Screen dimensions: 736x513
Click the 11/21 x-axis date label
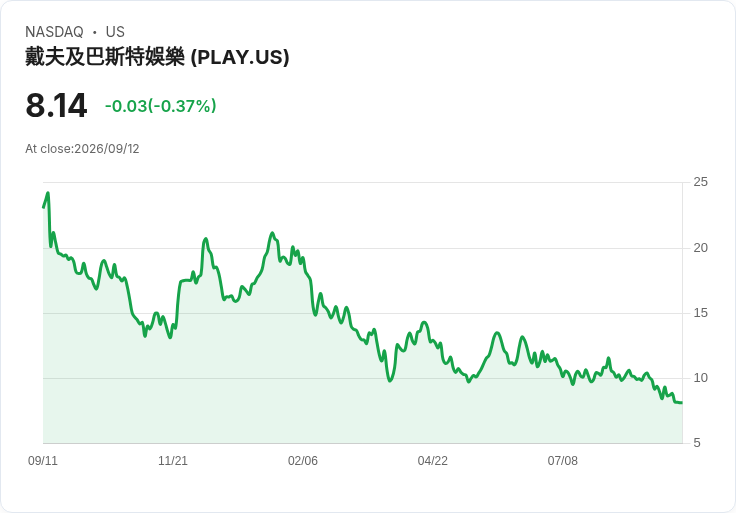point(173,461)
